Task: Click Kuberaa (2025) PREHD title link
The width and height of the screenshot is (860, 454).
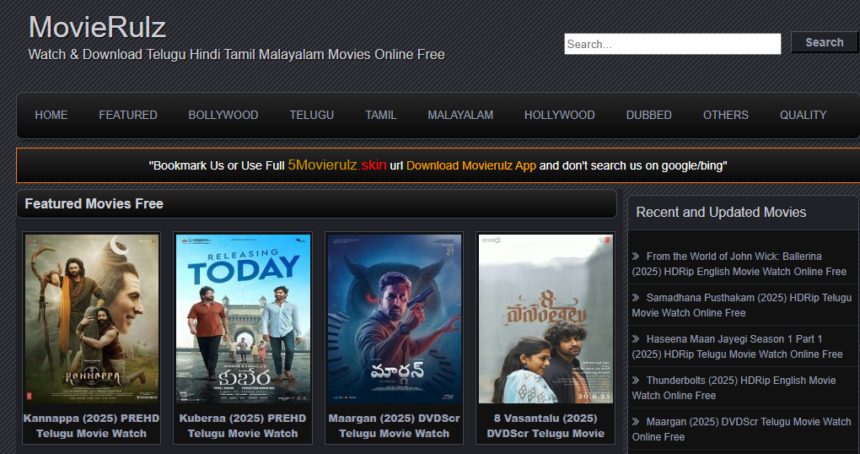Action: (243, 425)
